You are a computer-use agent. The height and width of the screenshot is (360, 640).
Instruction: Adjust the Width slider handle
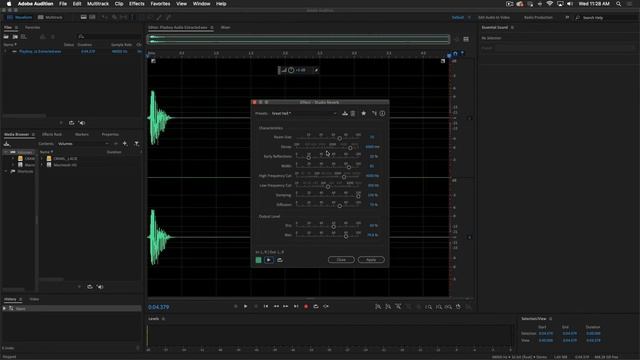pos(349,167)
